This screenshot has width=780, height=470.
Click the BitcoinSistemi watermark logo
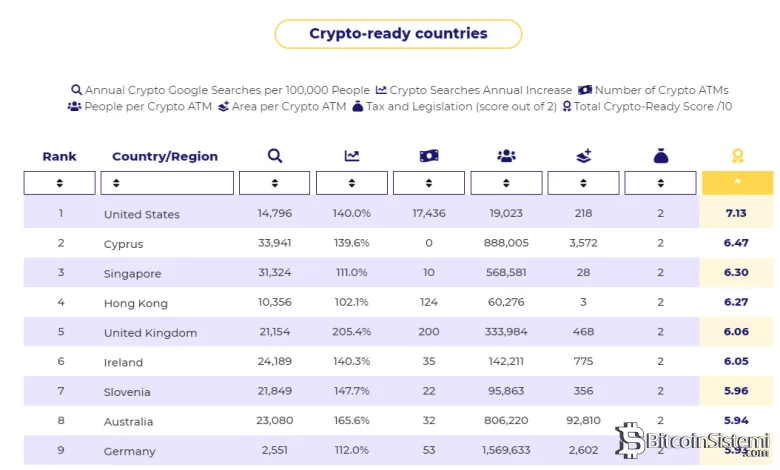click(x=692, y=441)
